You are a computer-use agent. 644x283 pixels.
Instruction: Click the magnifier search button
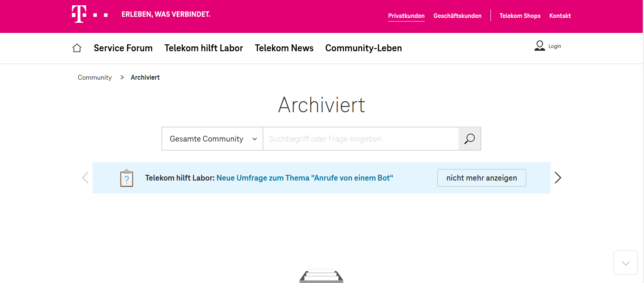point(469,139)
